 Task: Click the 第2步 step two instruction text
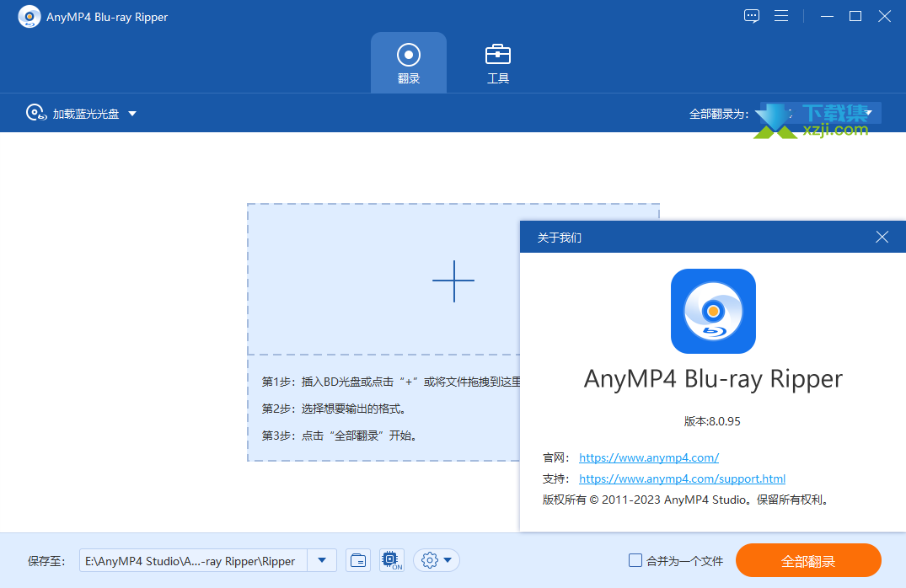335,409
